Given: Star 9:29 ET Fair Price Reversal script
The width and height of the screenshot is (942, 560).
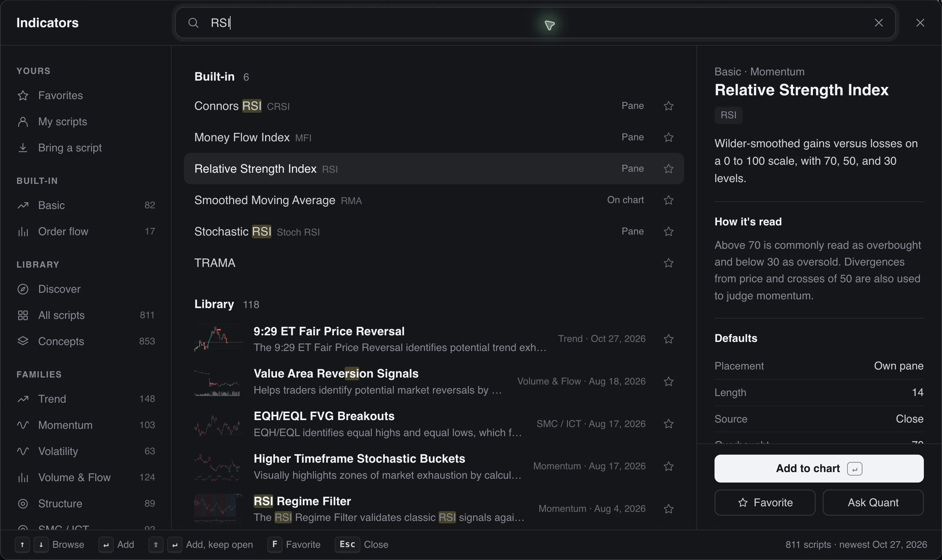Looking at the screenshot, I should pyautogui.click(x=668, y=338).
